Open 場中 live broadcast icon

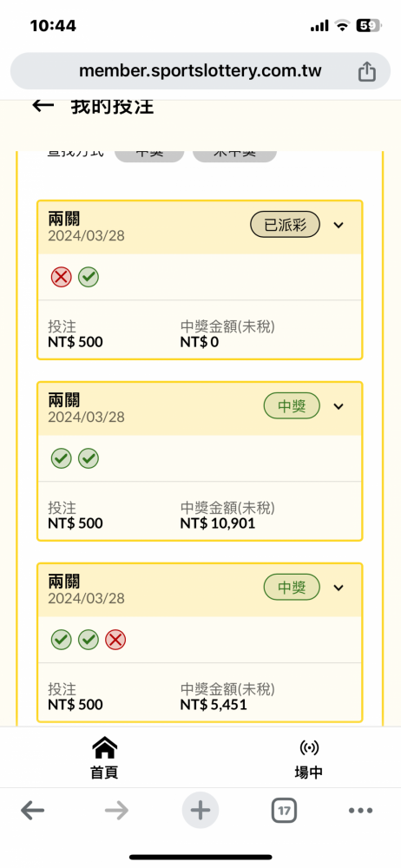pos(308,748)
